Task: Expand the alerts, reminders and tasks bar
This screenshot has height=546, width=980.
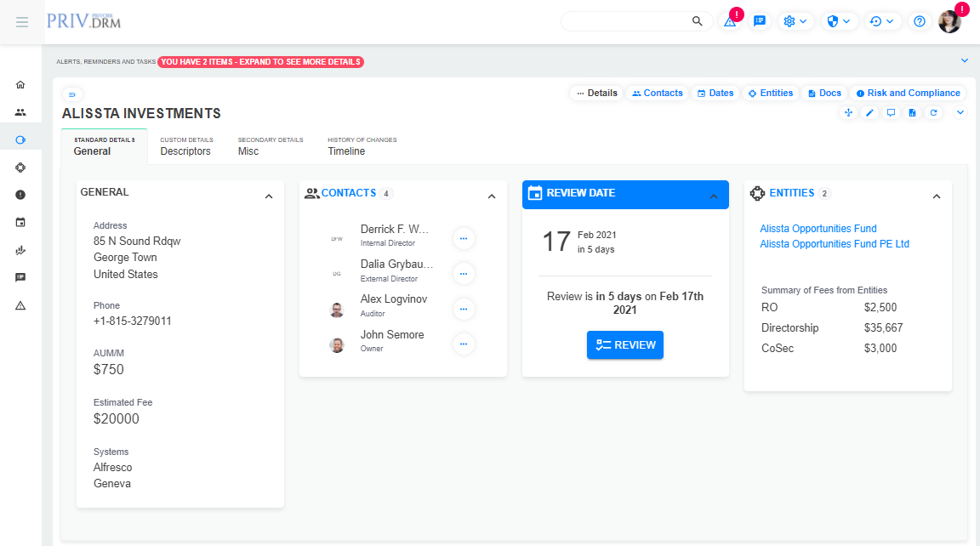Action: pyautogui.click(x=964, y=60)
